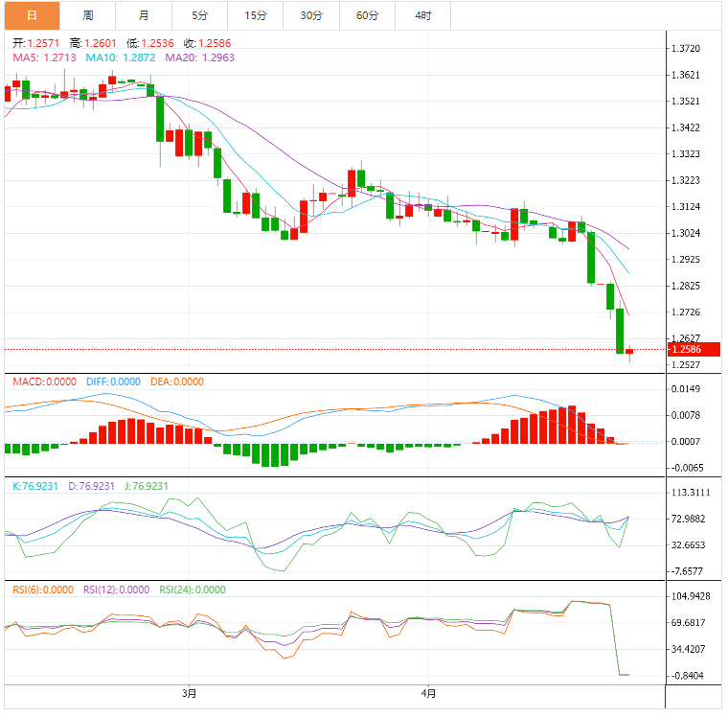This screenshot has height=717, width=728.
Task: Open the 30分 timeframe tab
Action: (x=311, y=15)
